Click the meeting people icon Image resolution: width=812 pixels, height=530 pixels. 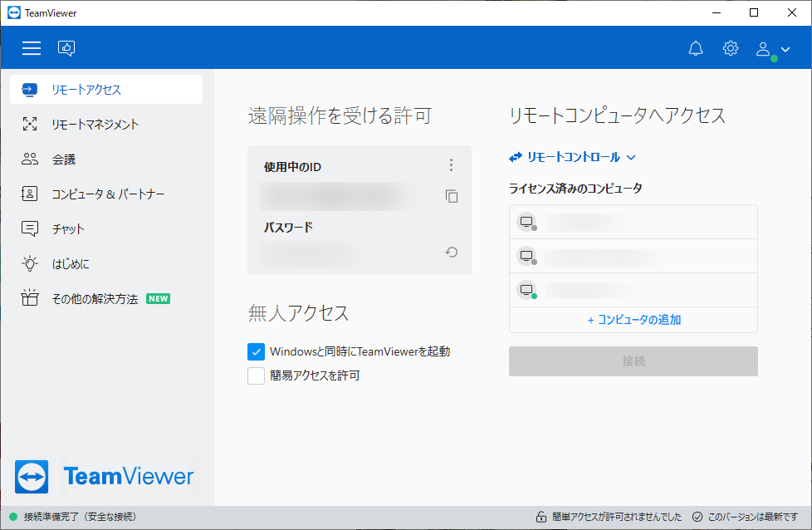point(30,159)
